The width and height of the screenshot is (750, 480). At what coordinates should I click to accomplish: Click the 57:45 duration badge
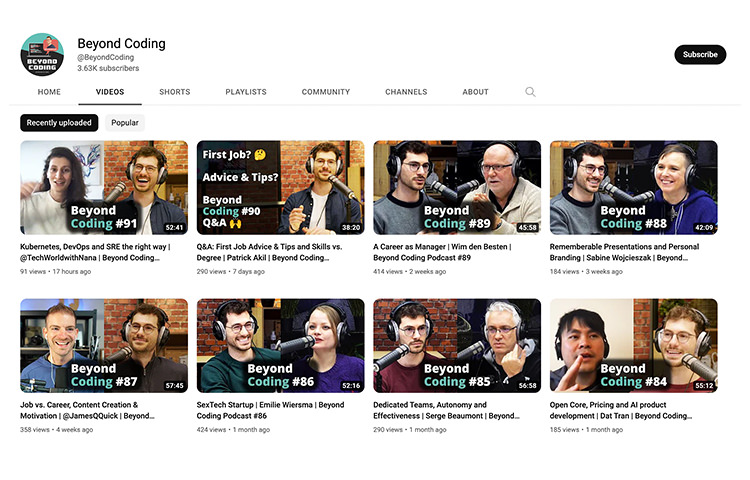174,385
